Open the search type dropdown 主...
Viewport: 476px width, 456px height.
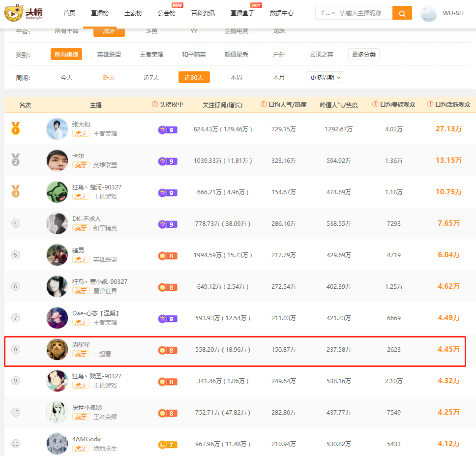[x=327, y=13]
